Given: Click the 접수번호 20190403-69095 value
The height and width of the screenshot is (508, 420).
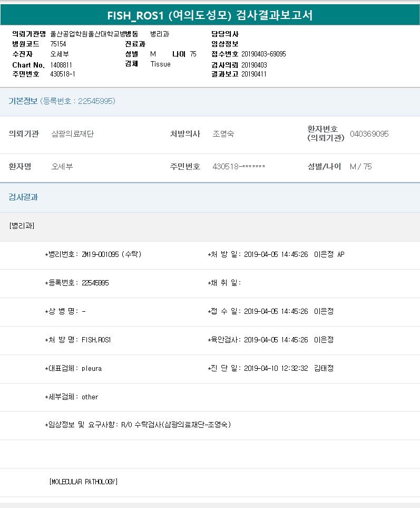Looking at the screenshot, I should (263, 54).
